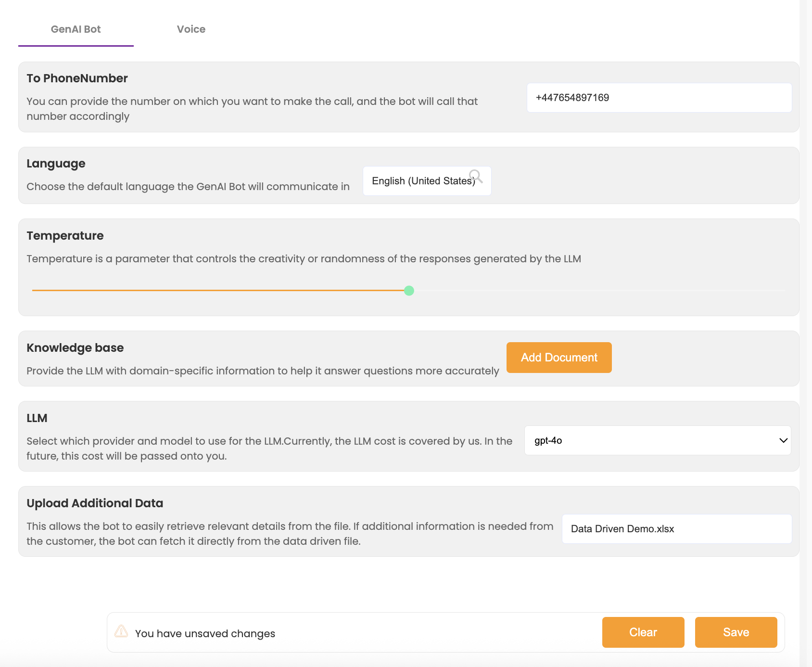This screenshot has height=667, width=812.
Task: Expand the LLM dropdown chevron arrow
Action: click(783, 440)
